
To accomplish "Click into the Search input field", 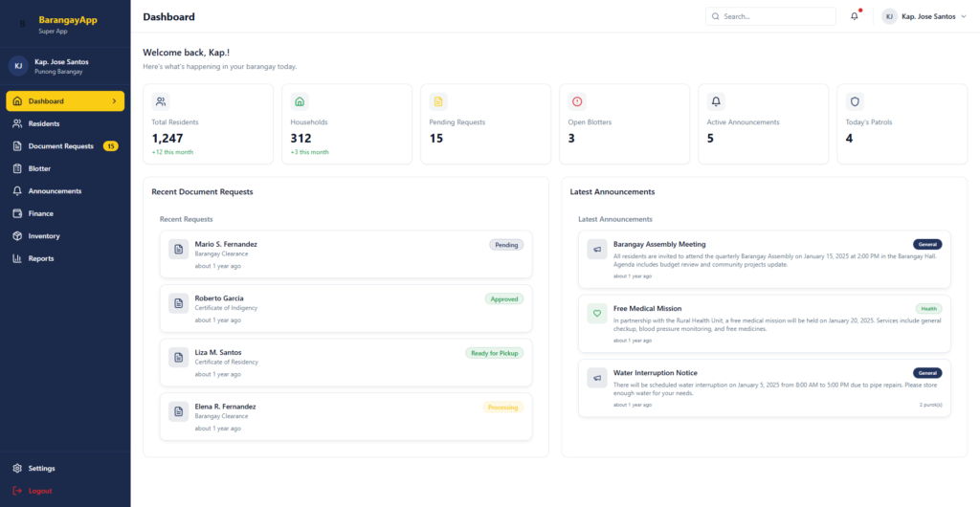I will [x=775, y=16].
